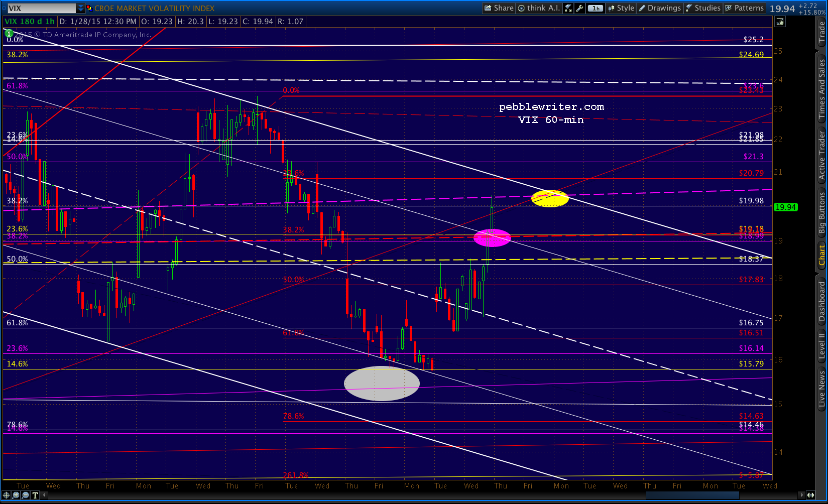Click the drawing cursor icon at top right of chart
Image resolution: width=828 pixels, height=504 pixels.
click(x=780, y=22)
